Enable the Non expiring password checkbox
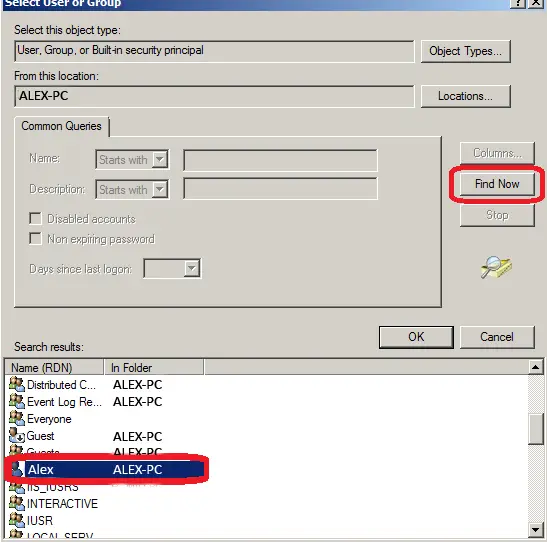This screenshot has width=547, height=542. [x=35, y=239]
